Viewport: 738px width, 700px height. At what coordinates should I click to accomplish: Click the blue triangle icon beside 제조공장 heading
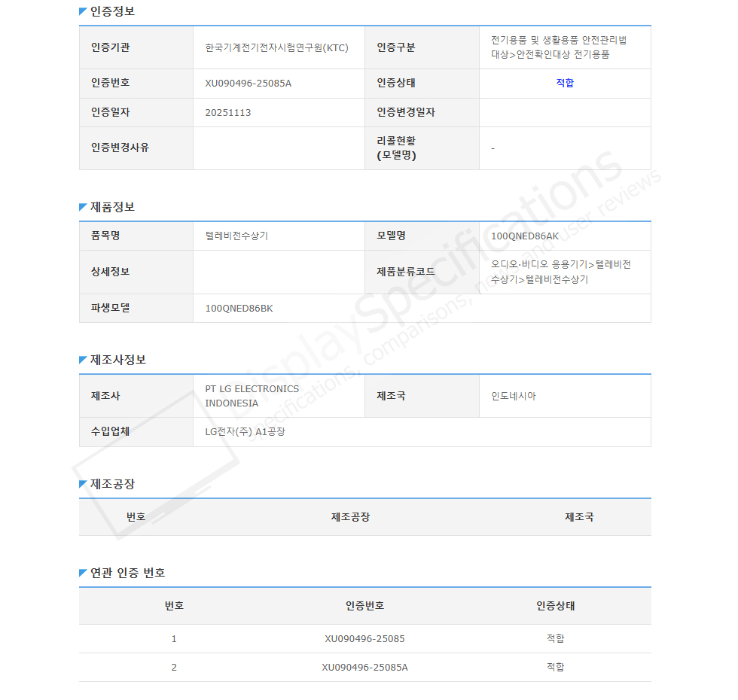pyautogui.click(x=83, y=484)
